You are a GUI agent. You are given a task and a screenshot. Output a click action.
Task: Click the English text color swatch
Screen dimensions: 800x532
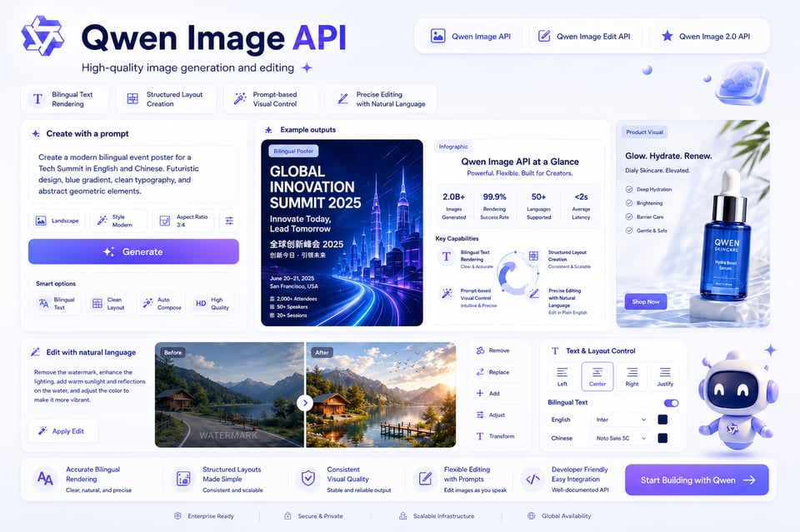(662, 420)
